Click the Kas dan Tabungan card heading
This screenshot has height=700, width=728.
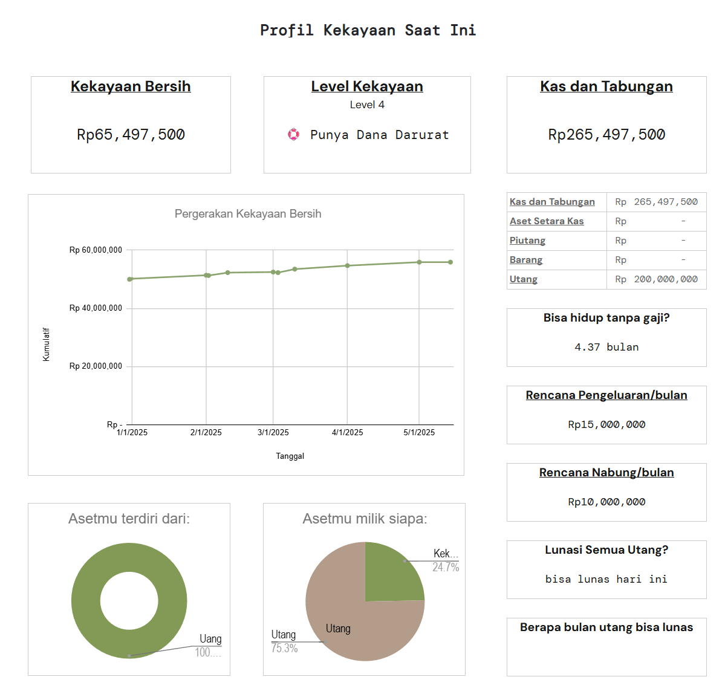pos(606,86)
